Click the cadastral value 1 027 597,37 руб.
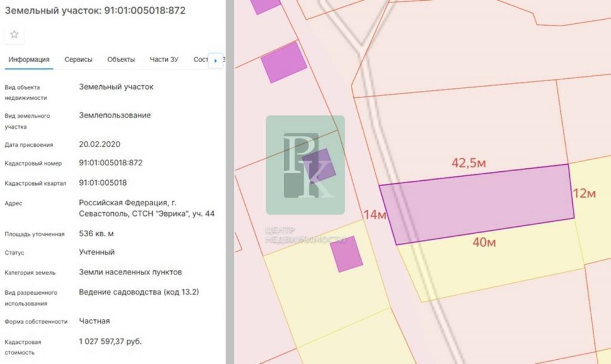This screenshot has width=611, height=364. 110,341
